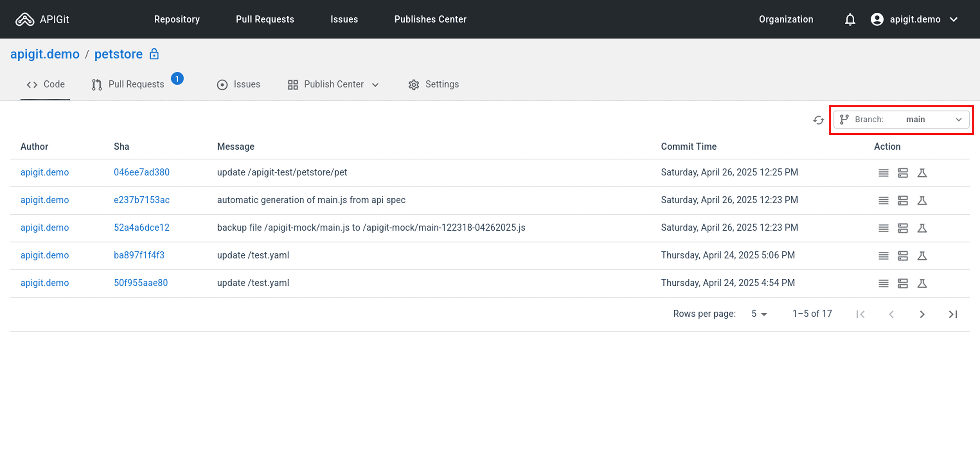Go to the first page of commits

pos(861,314)
